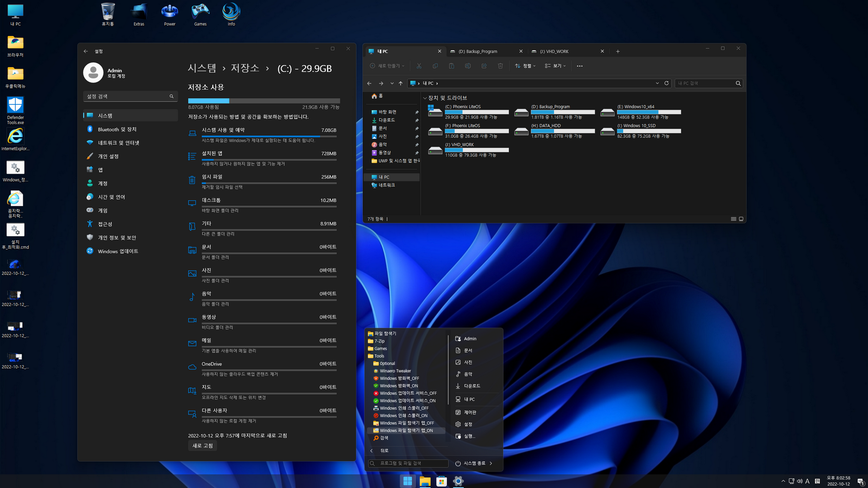Switch to the (D:) Backup_Program tab
Viewport: 868px width, 488px height.
coord(486,51)
